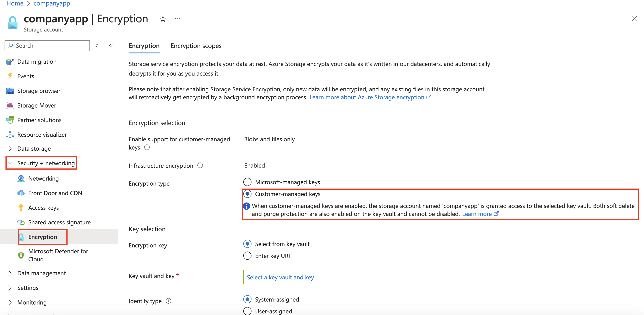
Task: Click the sidebar Search input field
Action: coord(47,45)
